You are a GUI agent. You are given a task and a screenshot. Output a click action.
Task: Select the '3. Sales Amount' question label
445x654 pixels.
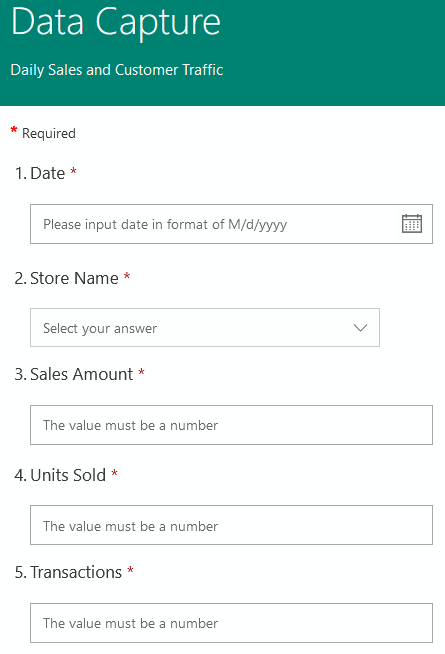(74, 374)
